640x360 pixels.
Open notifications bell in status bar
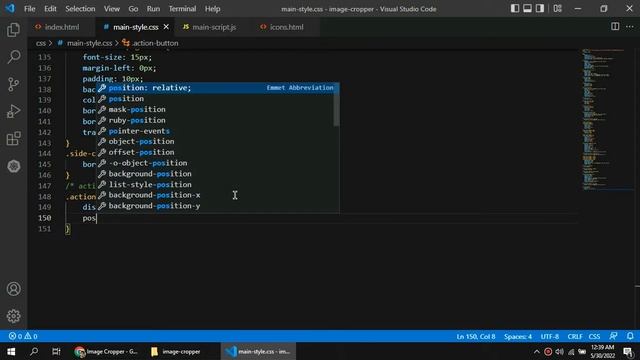[630, 336]
